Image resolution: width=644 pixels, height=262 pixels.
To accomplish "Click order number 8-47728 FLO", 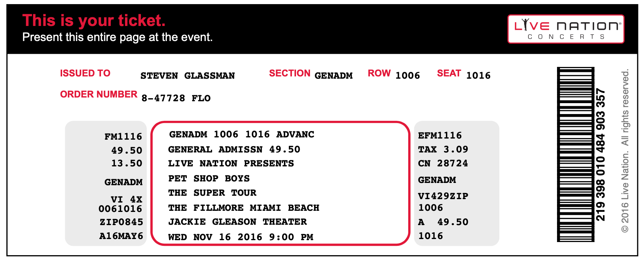I will 176,98.
